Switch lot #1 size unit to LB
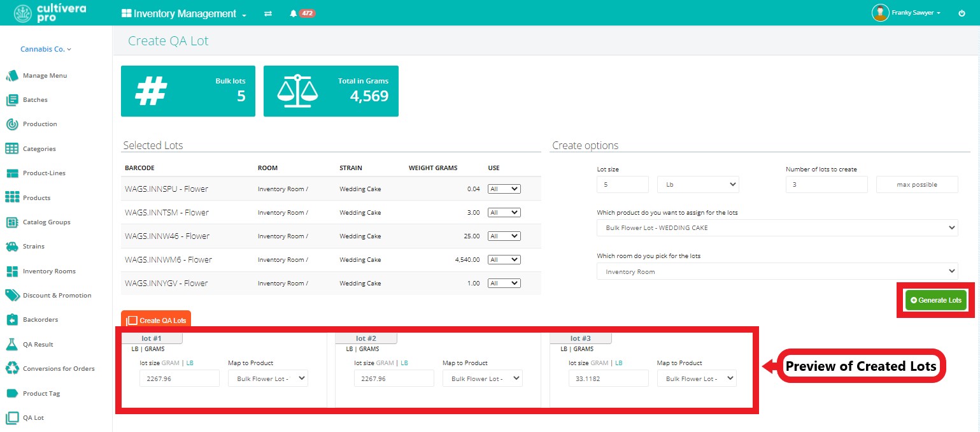Screen dimensions: 980x432 (190, 363)
